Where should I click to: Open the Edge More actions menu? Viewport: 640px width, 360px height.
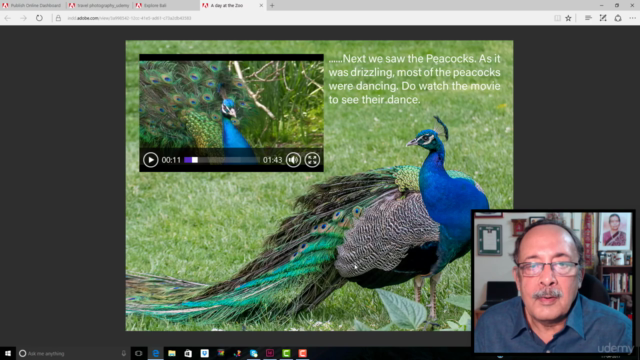tap(632, 18)
